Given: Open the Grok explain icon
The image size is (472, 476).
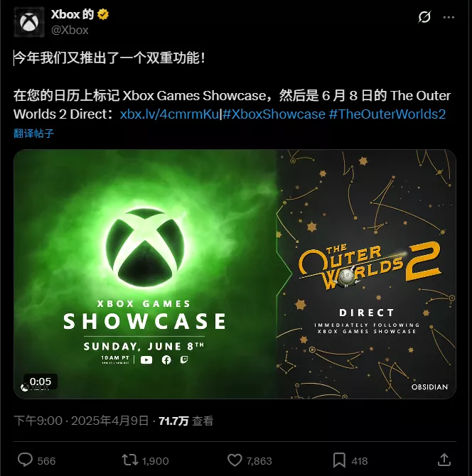Looking at the screenshot, I should point(424,17).
